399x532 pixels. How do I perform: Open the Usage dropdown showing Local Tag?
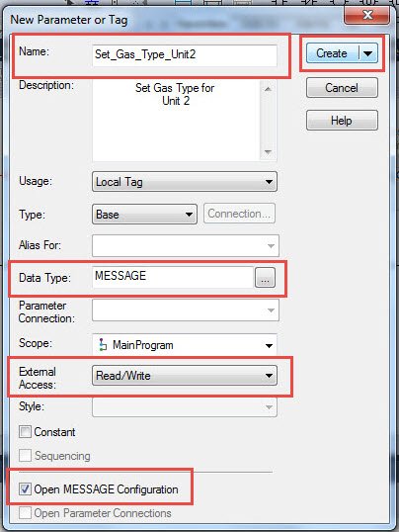point(185,182)
